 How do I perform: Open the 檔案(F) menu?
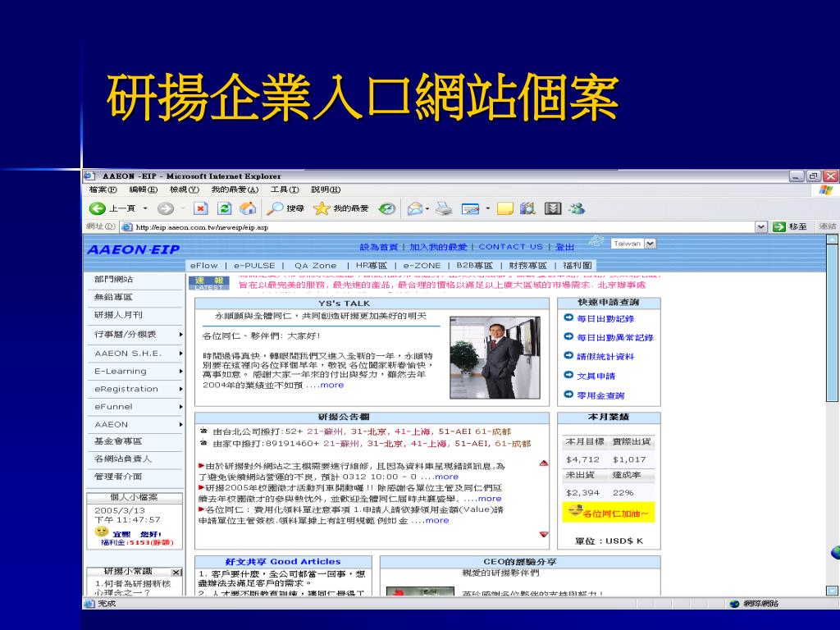point(103,189)
